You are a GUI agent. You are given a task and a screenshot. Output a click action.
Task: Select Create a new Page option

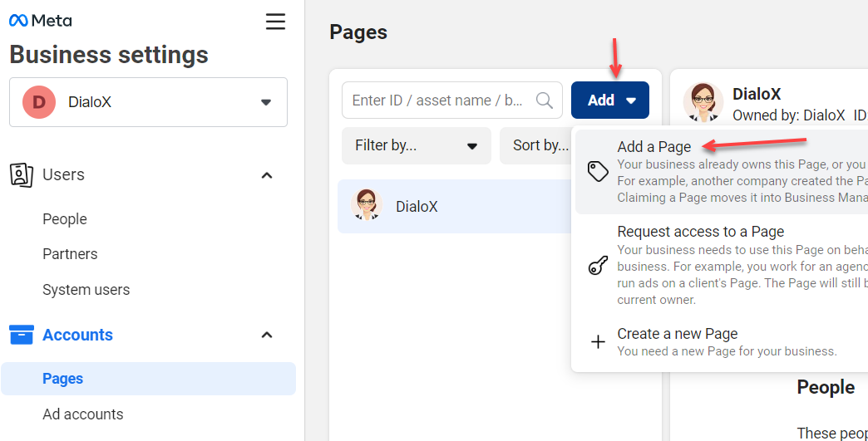(x=677, y=334)
